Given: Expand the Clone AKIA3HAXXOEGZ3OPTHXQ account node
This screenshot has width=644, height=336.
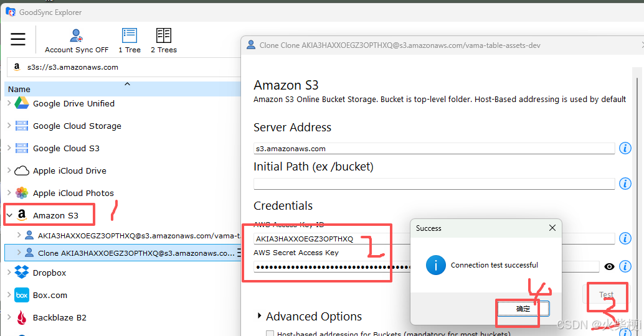Looking at the screenshot, I should 19,253.
